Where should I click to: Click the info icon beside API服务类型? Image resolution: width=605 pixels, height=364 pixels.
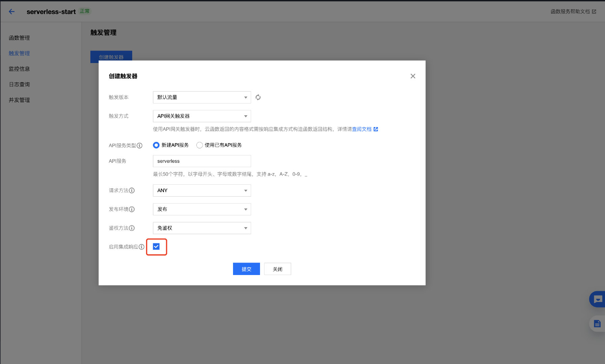[x=140, y=146]
